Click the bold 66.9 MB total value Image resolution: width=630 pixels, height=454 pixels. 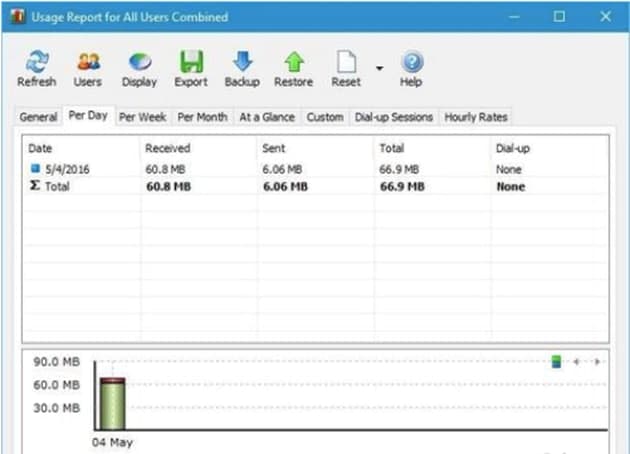(x=402, y=187)
